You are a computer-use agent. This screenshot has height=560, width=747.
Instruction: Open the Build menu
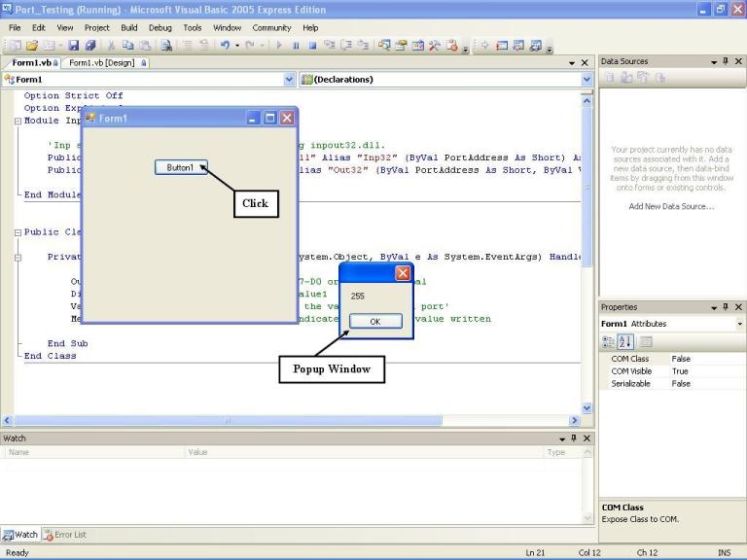coord(129,27)
